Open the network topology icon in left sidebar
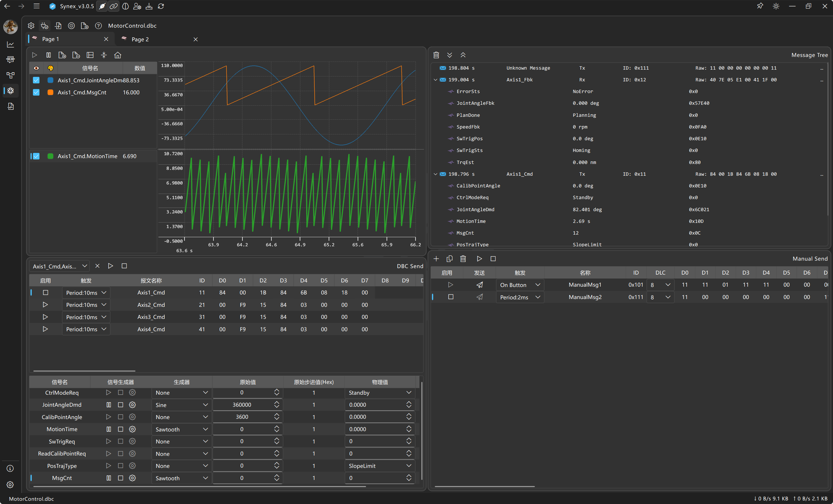Viewport: 833px width, 504px height. (x=10, y=75)
